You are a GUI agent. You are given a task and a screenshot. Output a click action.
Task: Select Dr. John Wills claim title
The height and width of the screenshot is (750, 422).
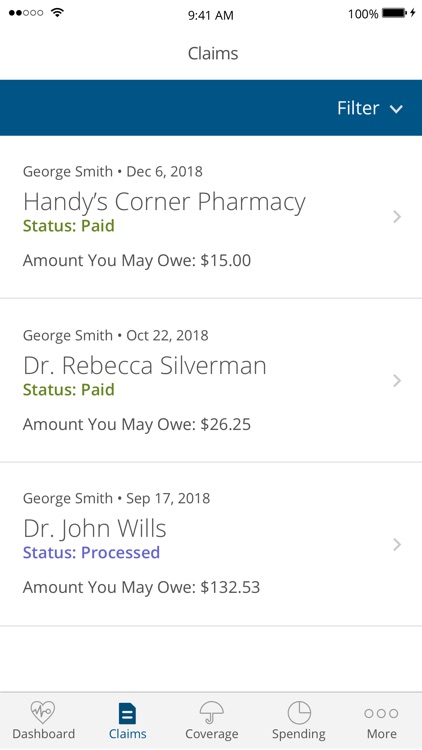95,529
